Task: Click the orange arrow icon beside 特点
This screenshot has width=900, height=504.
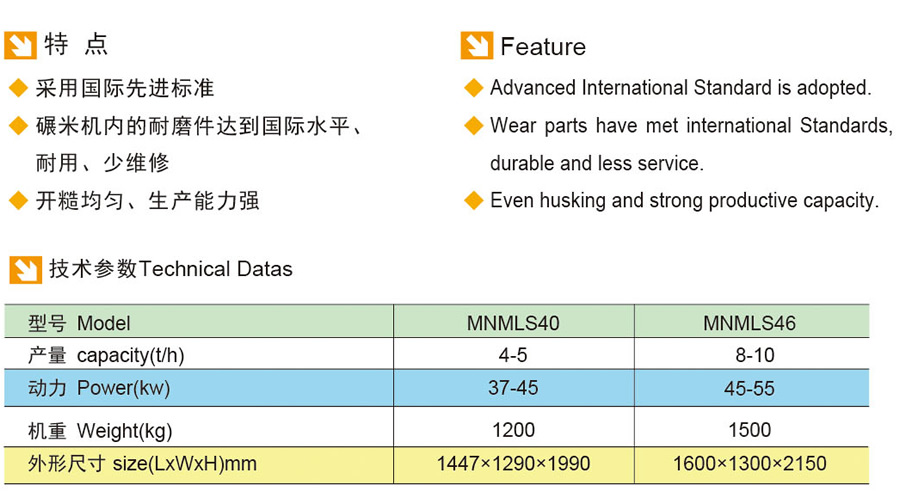Action: (x=20, y=46)
